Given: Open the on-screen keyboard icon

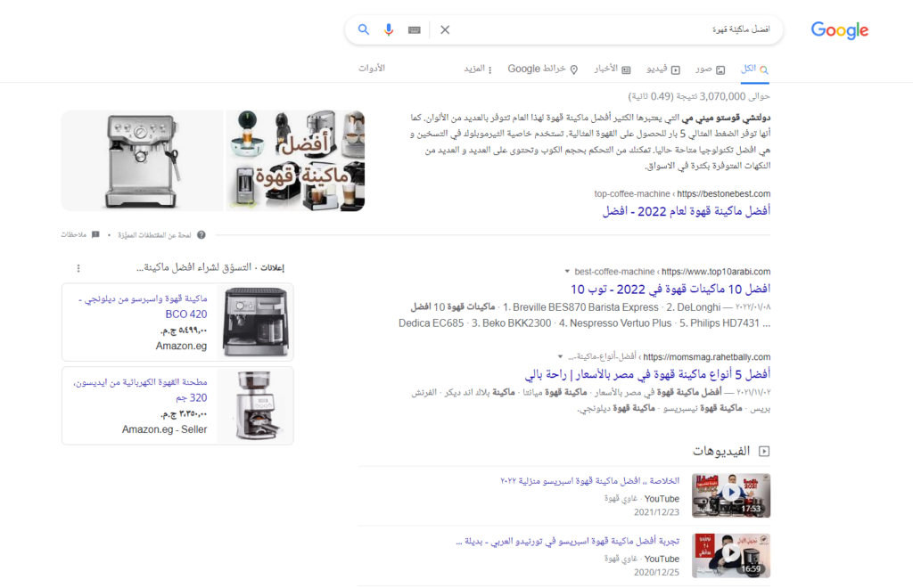Looking at the screenshot, I should pos(415,29).
